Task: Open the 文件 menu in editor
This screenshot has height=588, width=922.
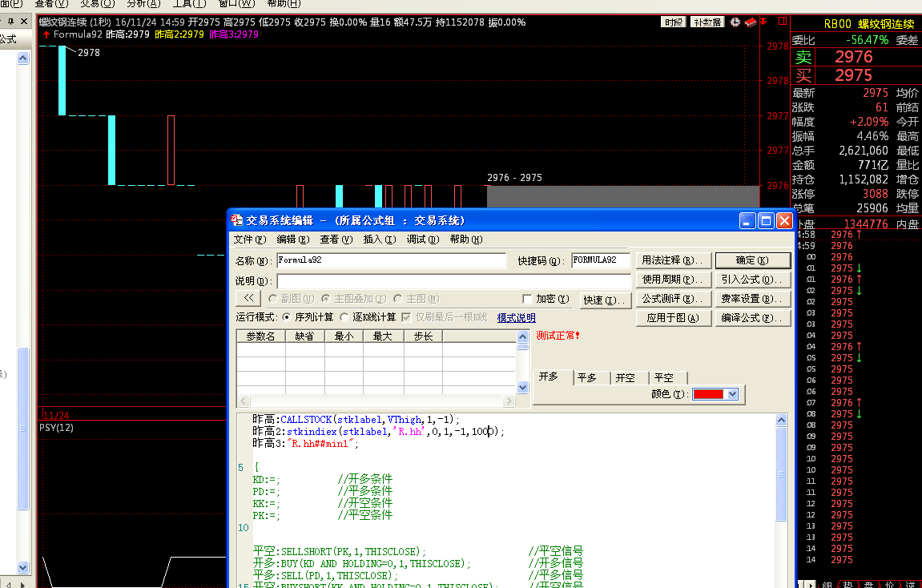Action: coord(250,240)
